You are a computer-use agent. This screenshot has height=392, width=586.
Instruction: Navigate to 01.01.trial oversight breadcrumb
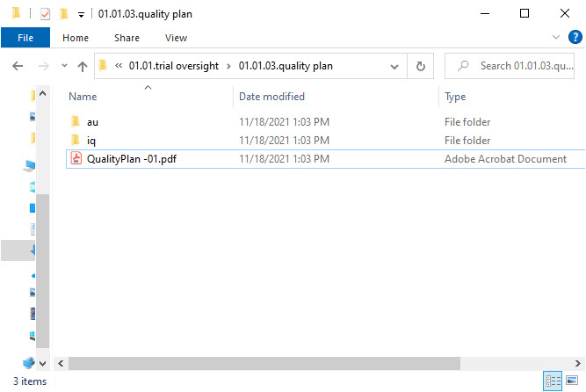point(174,66)
